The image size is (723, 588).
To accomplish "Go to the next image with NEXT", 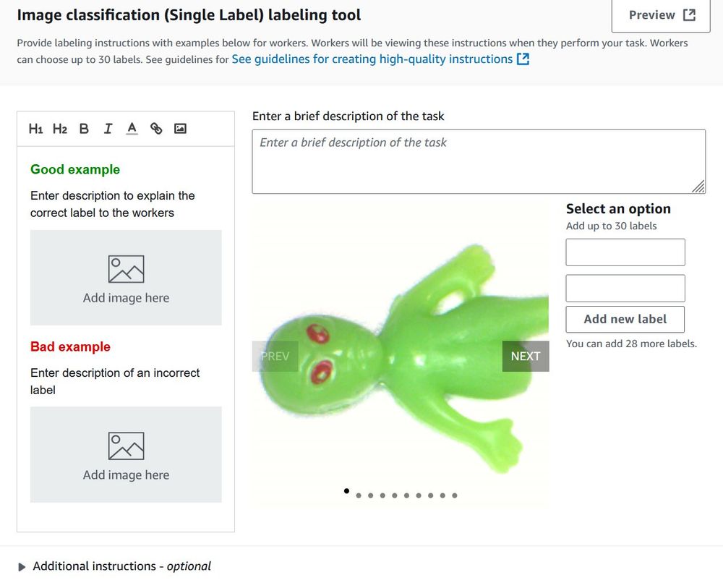I will tap(526, 356).
